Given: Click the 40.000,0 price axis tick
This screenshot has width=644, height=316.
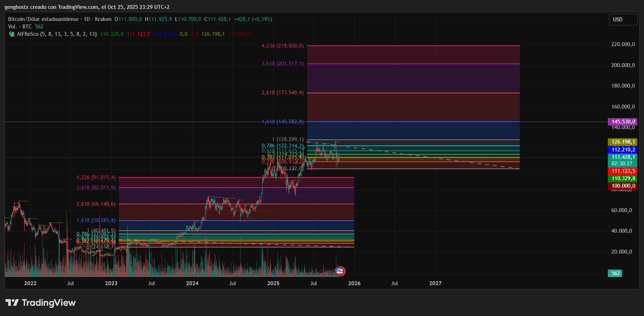Looking at the screenshot, I should click(622, 231).
